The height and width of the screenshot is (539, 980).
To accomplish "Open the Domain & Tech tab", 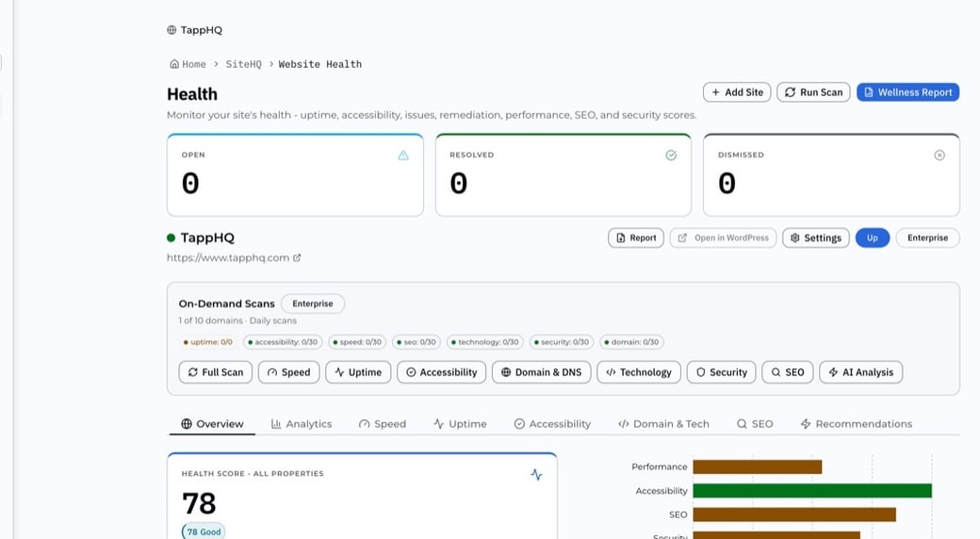I will point(663,424).
